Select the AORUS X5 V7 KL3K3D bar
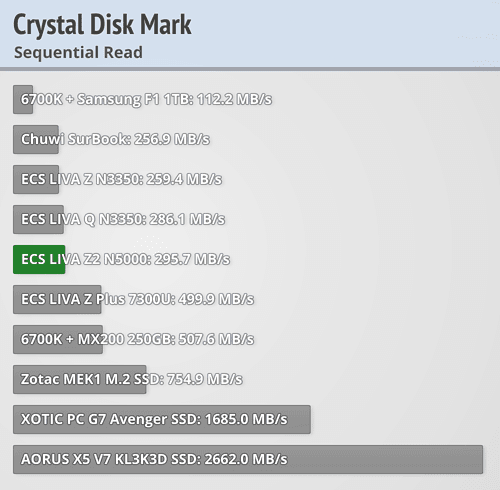 tap(248, 459)
